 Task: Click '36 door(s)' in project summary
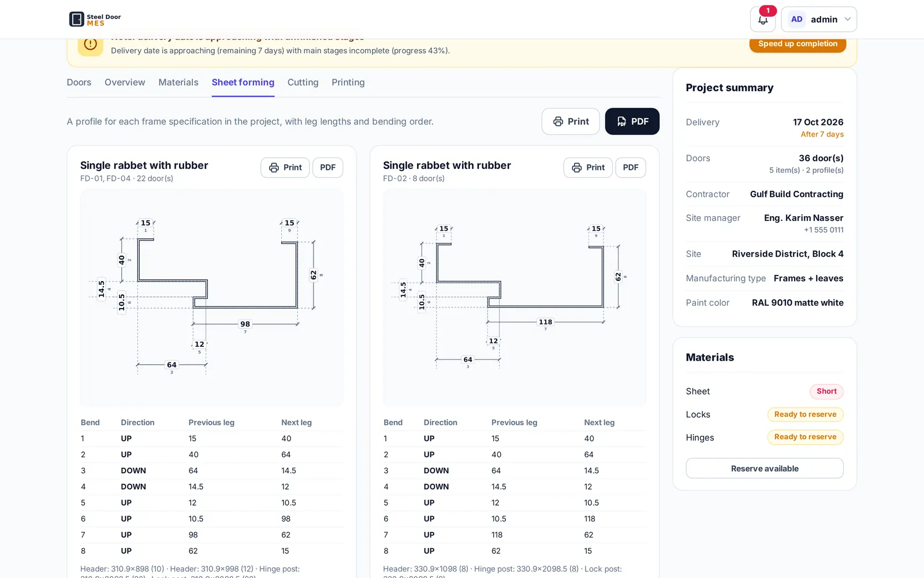(821, 158)
